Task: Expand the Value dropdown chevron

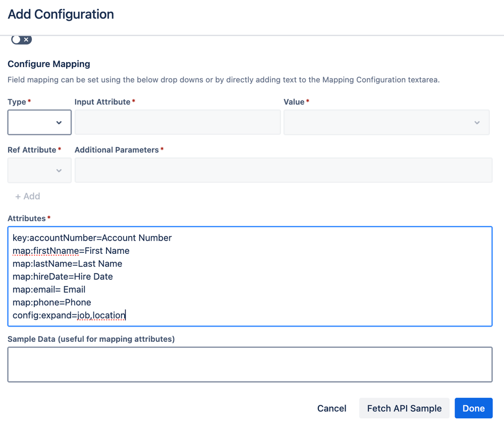Action: click(477, 123)
